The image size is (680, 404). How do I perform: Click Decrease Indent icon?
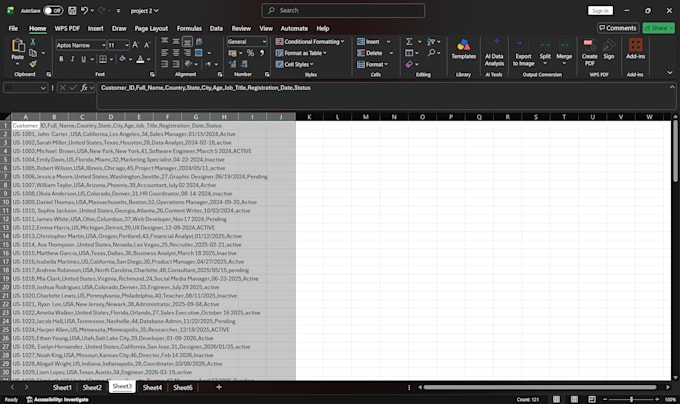tap(165, 64)
